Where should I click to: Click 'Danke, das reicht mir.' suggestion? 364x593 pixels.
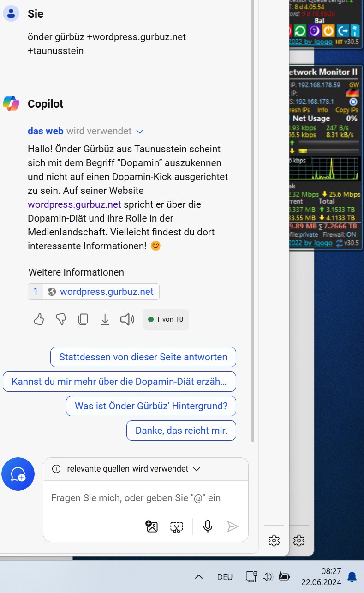tap(181, 431)
